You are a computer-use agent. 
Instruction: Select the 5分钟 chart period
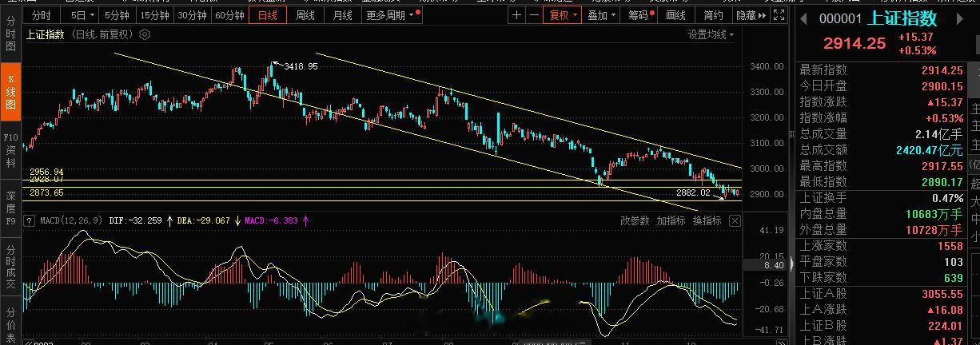click(x=117, y=15)
